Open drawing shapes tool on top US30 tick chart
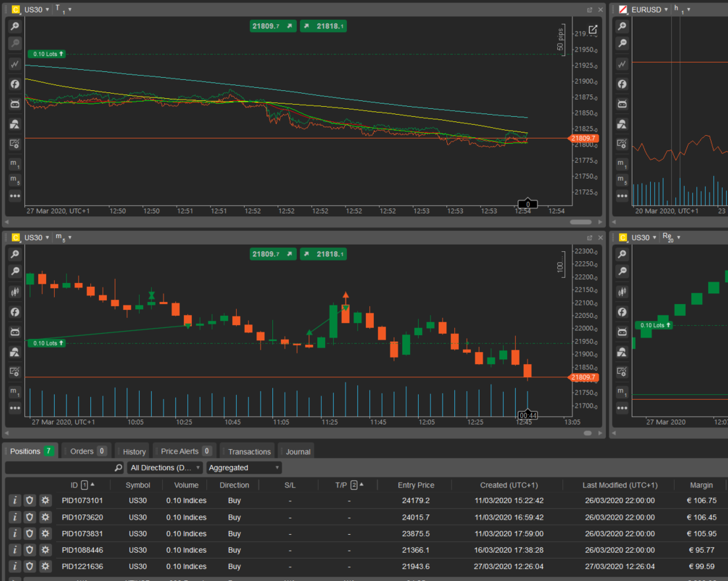The width and height of the screenshot is (728, 581). [x=15, y=124]
